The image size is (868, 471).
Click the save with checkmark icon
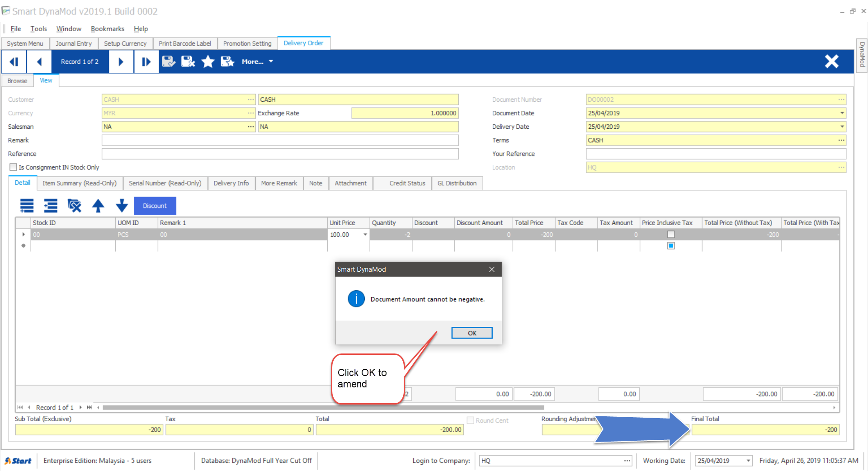click(x=169, y=61)
